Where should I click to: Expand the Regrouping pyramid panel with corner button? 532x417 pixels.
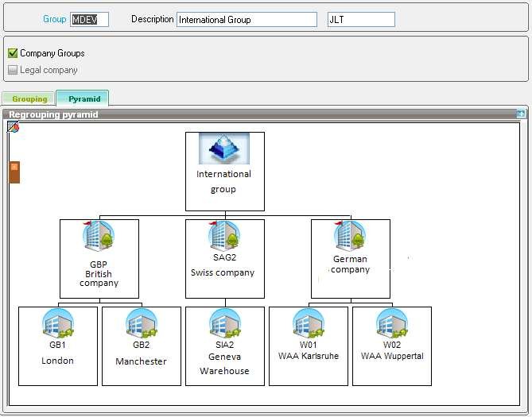520,114
